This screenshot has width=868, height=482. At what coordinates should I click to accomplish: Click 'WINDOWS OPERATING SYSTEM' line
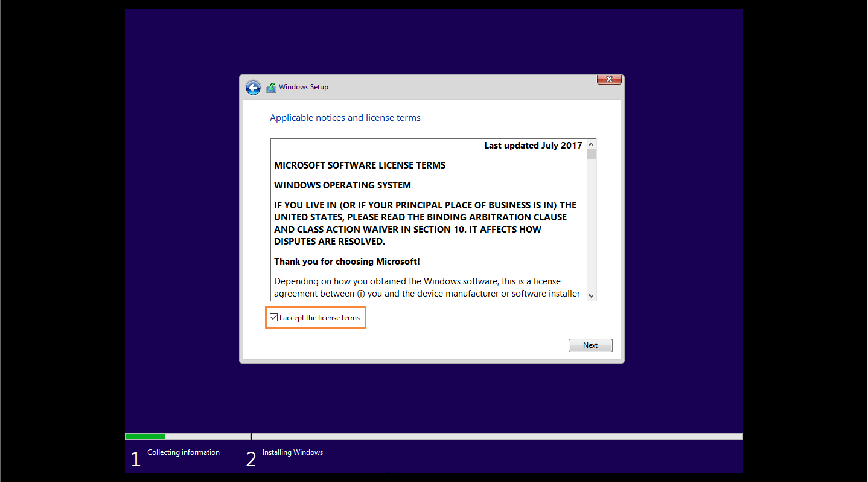342,185
